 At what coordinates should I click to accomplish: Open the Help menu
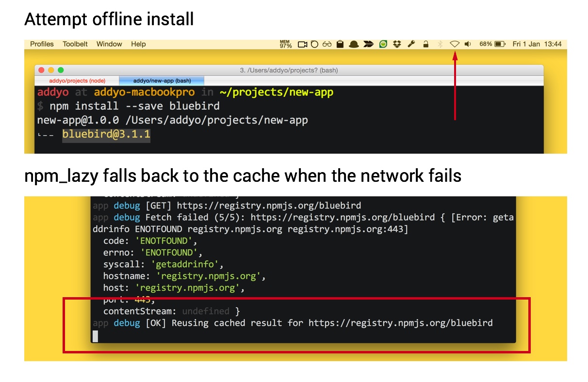138,44
